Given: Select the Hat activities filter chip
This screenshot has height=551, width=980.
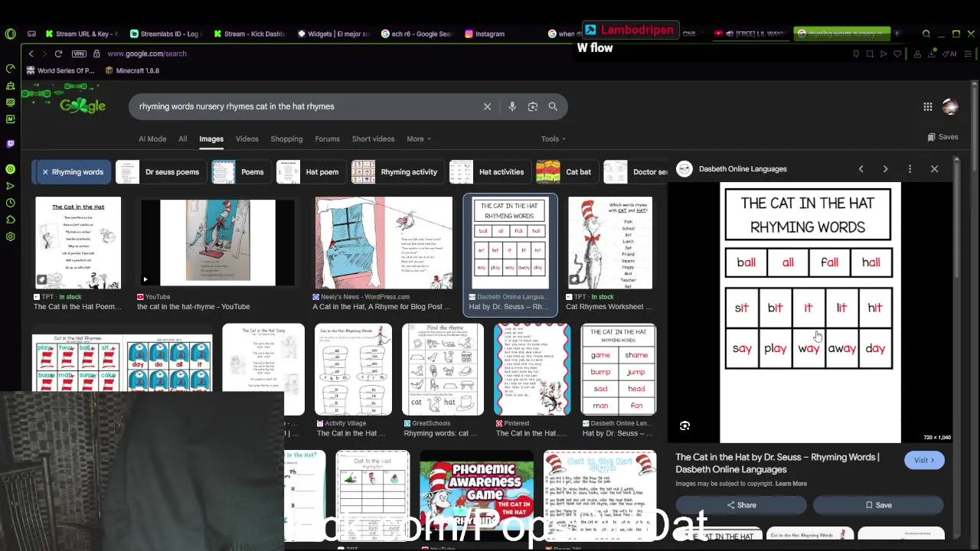Looking at the screenshot, I should pos(489,172).
